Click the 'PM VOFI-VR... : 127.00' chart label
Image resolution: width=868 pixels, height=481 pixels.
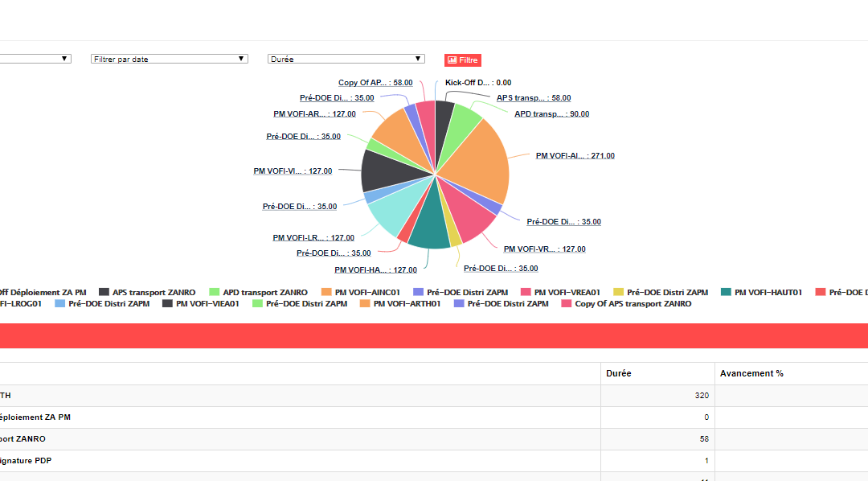[545, 249]
